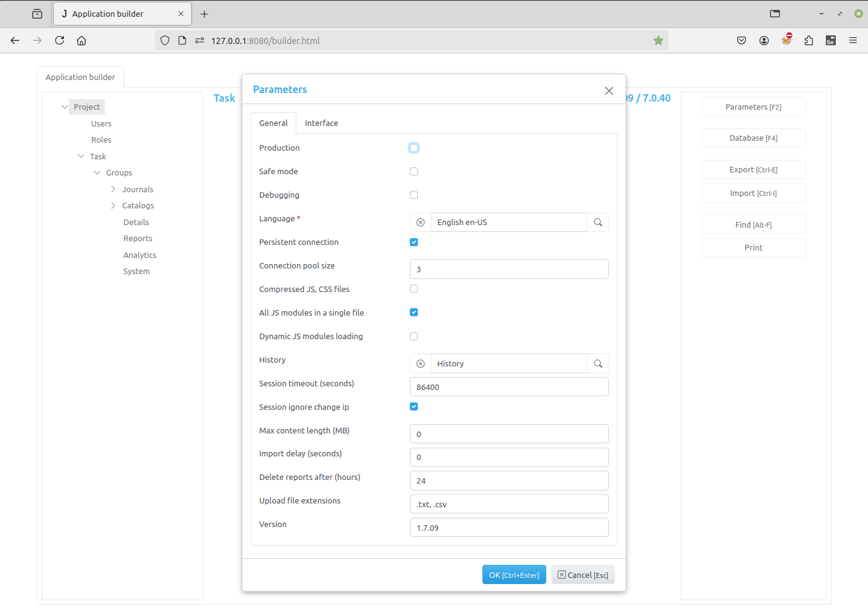This screenshot has height=612, width=868.
Task: Clear the Language selection using the circled-x icon
Action: (x=420, y=222)
